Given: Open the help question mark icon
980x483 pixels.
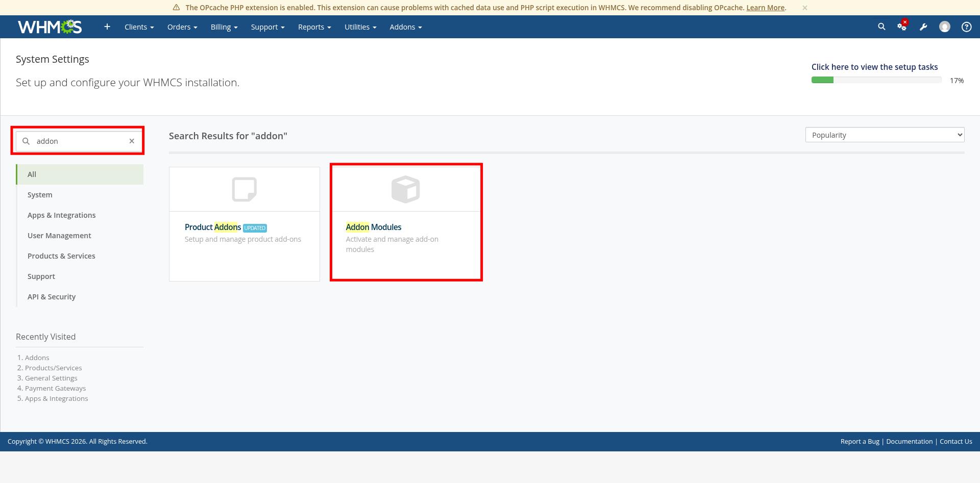Looking at the screenshot, I should pos(966,27).
